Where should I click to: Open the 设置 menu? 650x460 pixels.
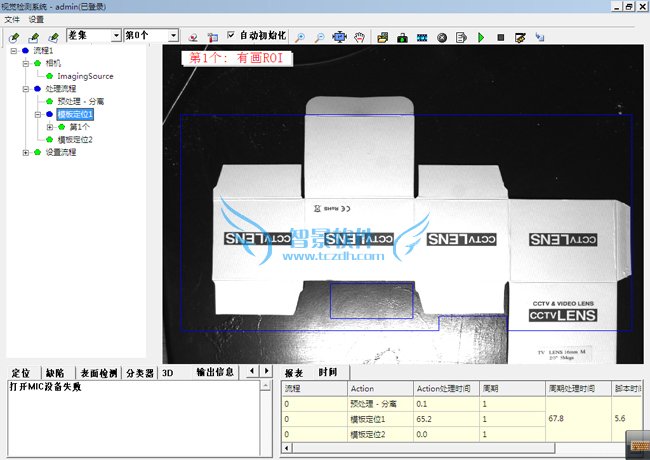tap(36, 19)
